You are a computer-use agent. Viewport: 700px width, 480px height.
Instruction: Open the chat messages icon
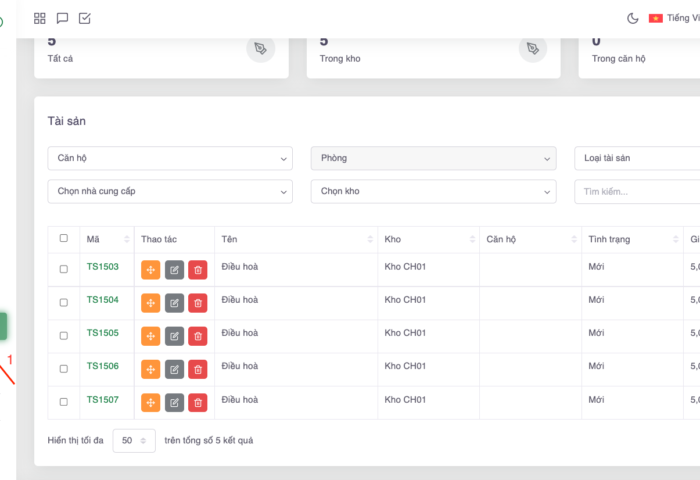pyautogui.click(x=62, y=18)
